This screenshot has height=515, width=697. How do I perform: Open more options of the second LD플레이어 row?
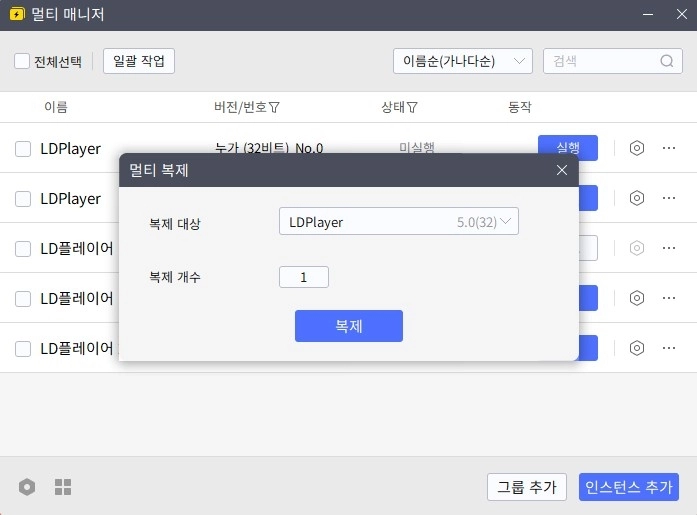[669, 298]
